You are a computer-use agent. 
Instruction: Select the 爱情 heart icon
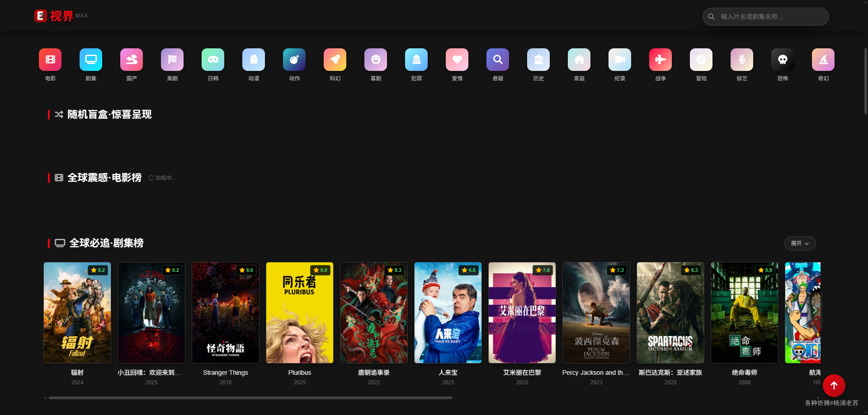click(457, 60)
